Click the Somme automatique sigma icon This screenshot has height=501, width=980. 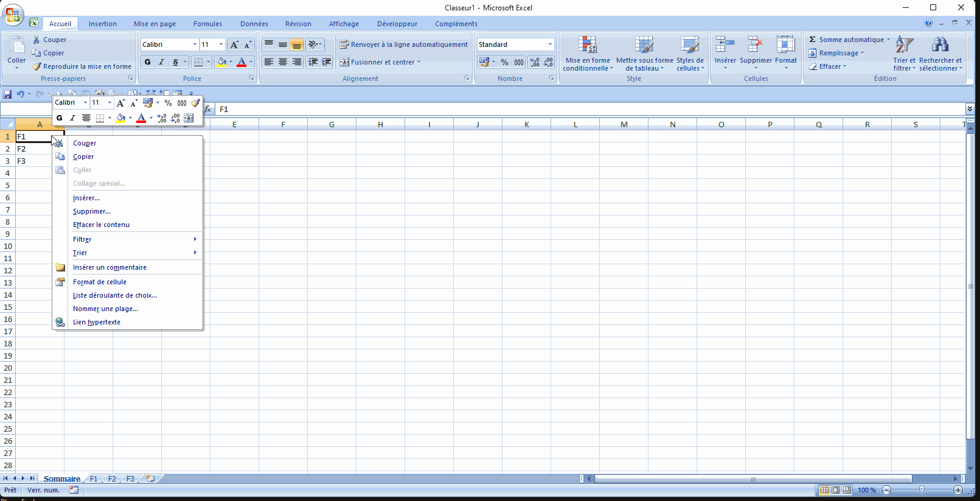[x=813, y=40]
